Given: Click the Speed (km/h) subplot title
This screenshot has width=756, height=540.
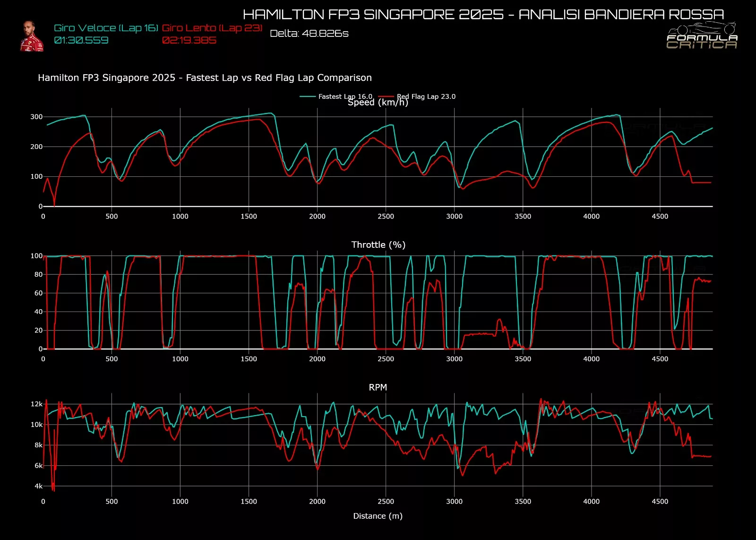Looking at the screenshot, I should click(378, 103).
